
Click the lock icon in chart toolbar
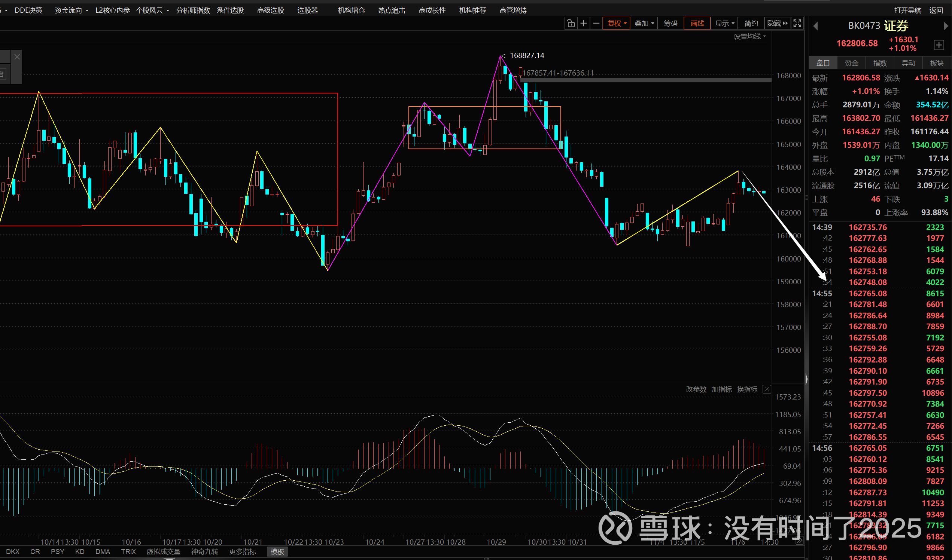571,24
